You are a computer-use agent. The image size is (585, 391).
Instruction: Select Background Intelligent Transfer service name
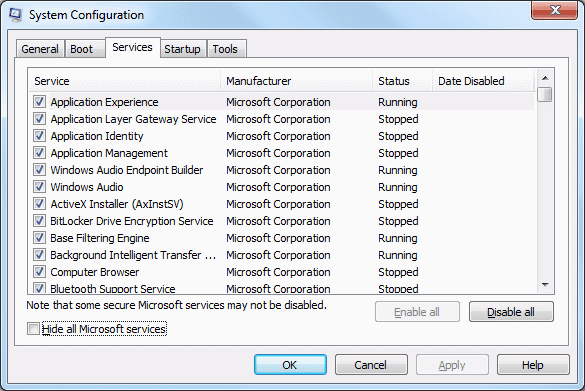pos(133,255)
